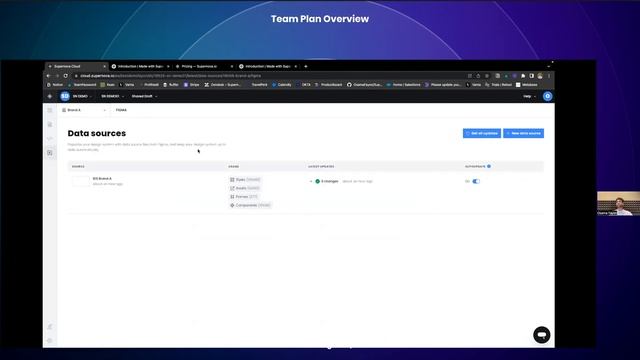Open the Stripe bookmark
This screenshot has height=360, width=640.
click(191, 85)
